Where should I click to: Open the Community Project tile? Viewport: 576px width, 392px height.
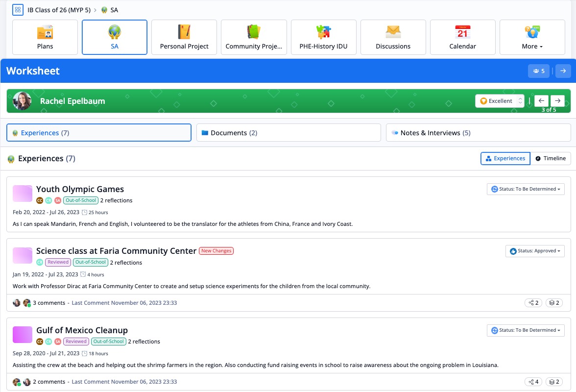[254, 37]
